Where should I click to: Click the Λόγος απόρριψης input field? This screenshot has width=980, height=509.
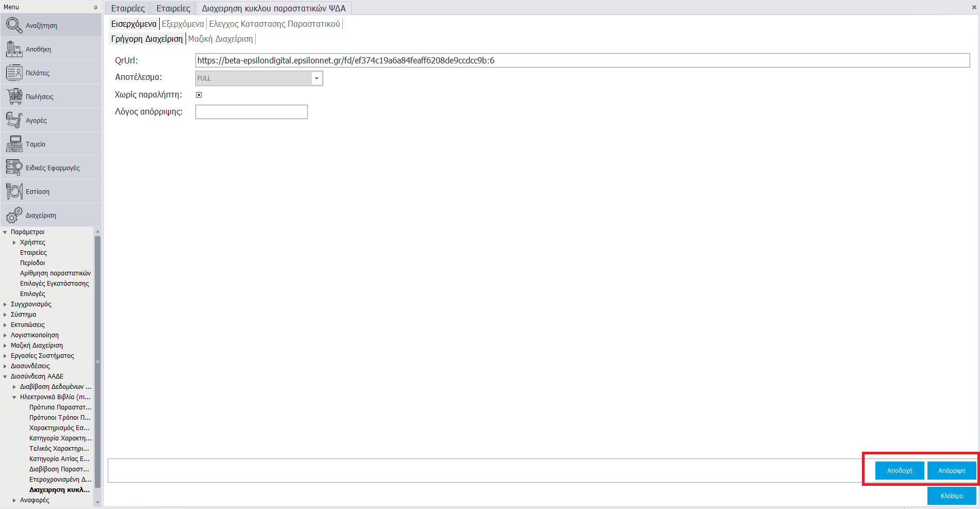[252, 112]
